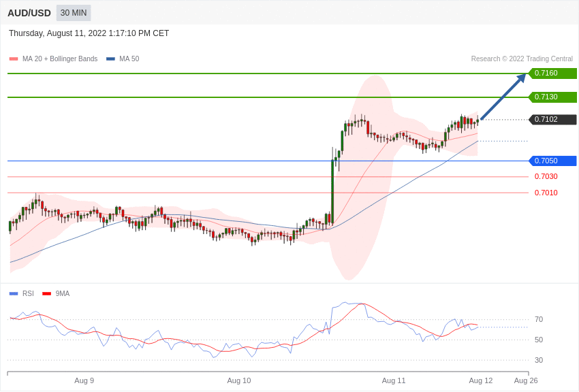
Task: Click the 0.7030 support level label
Action: tap(546, 177)
